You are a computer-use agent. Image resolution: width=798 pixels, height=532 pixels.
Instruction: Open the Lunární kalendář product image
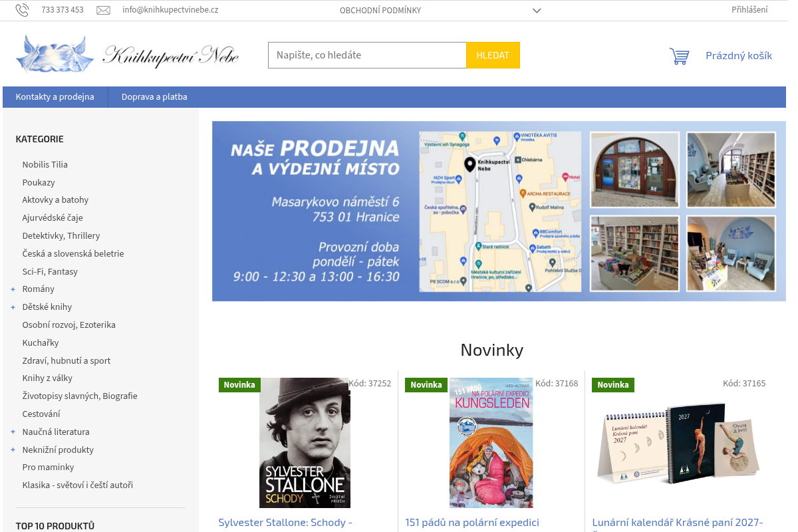[678, 443]
